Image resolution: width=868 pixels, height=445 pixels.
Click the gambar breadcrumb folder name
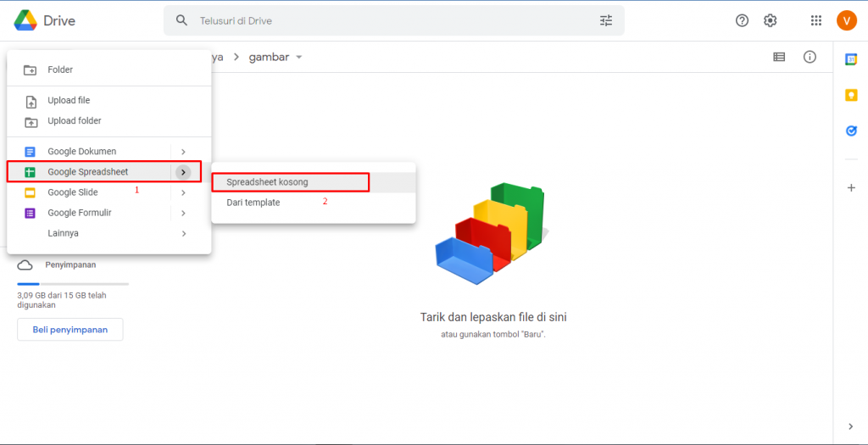(269, 57)
